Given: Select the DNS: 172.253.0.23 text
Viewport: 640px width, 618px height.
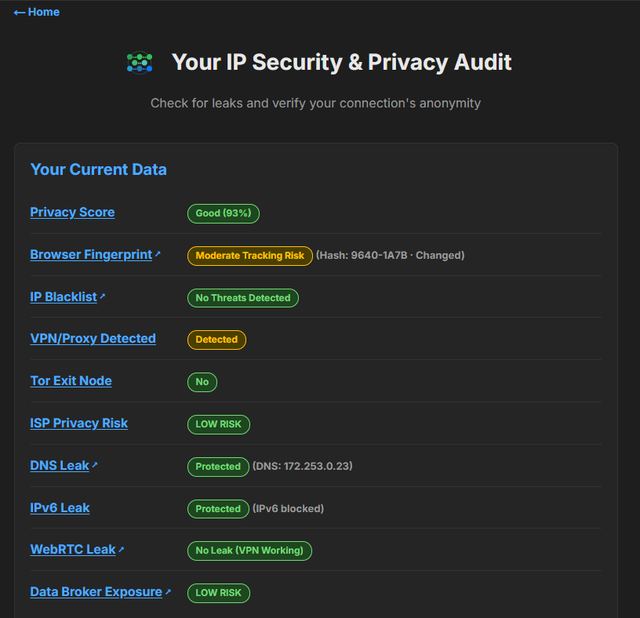Looking at the screenshot, I should pyautogui.click(x=302, y=466).
